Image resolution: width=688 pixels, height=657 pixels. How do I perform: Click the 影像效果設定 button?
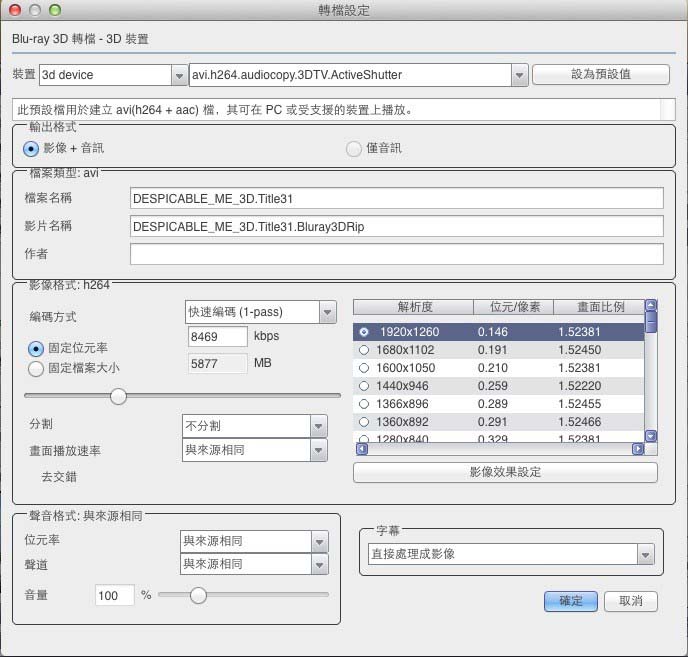[505, 472]
